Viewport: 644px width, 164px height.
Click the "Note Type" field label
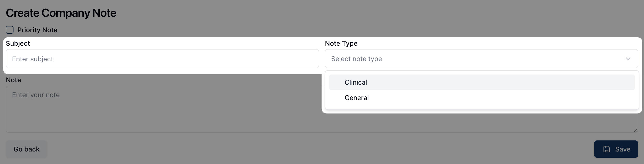pyautogui.click(x=341, y=44)
